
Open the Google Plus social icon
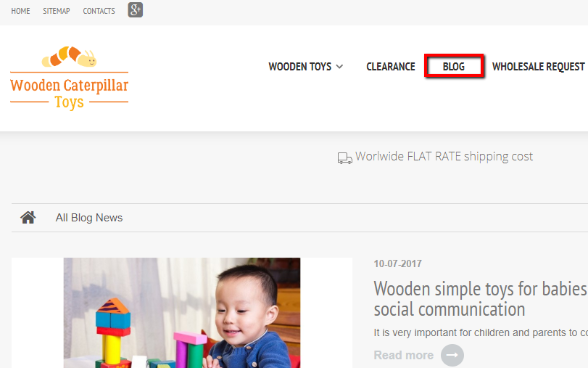click(136, 10)
